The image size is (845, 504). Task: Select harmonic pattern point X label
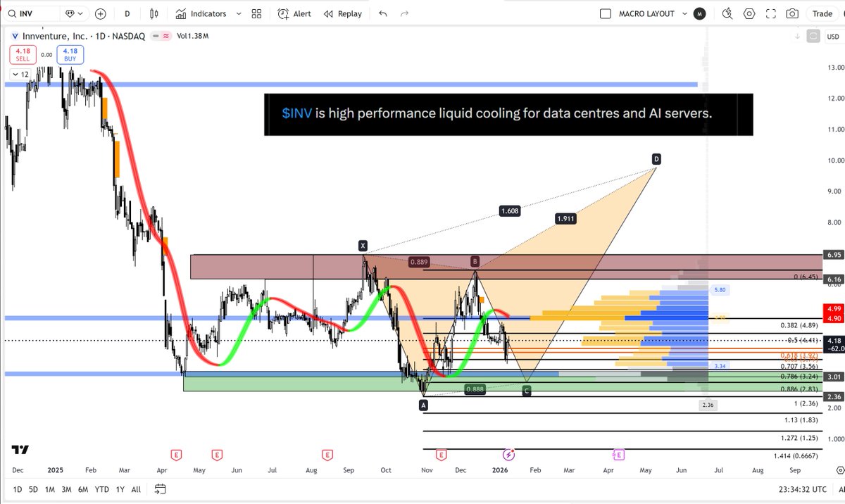click(x=363, y=246)
